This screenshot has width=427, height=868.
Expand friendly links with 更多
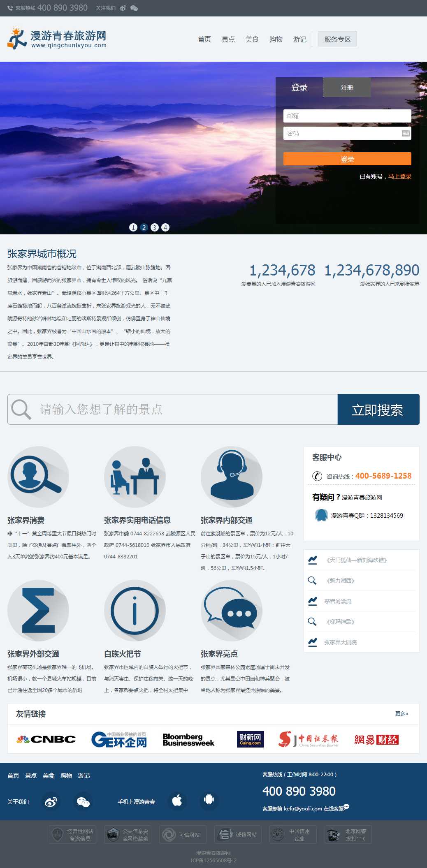(401, 714)
